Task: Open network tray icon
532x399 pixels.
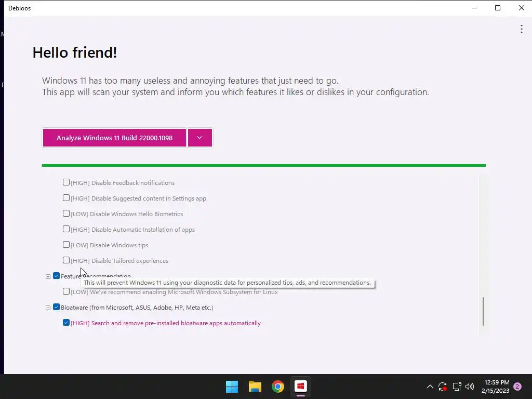Action: (x=457, y=387)
